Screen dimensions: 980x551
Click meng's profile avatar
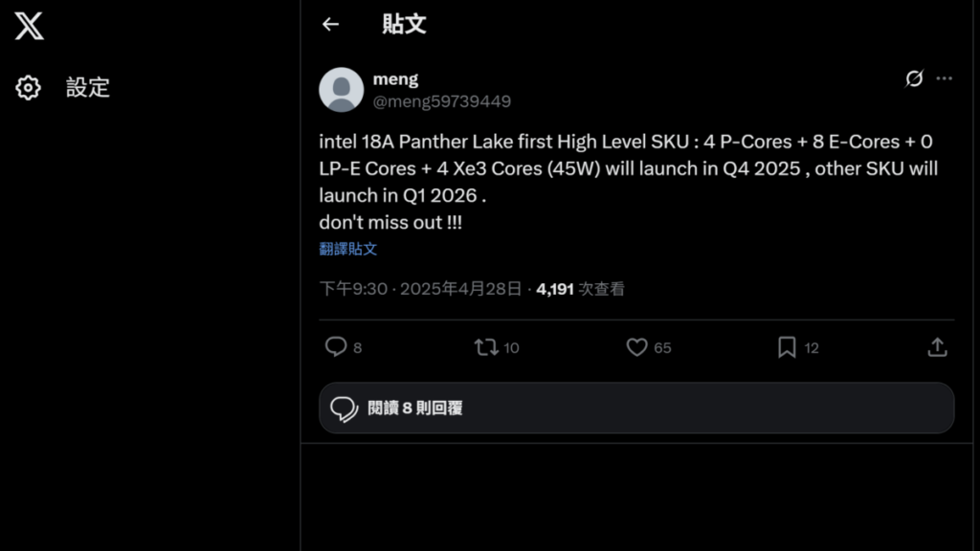pos(342,89)
